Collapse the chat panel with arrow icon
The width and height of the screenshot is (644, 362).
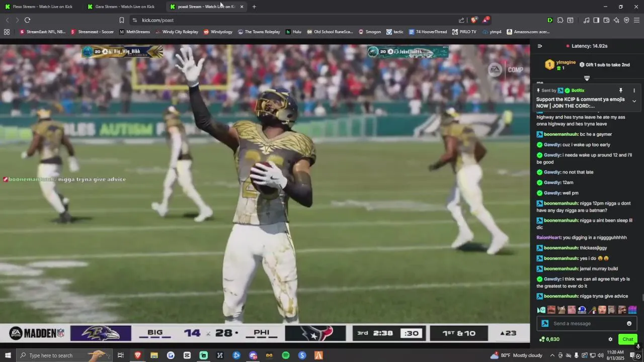pos(540,46)
